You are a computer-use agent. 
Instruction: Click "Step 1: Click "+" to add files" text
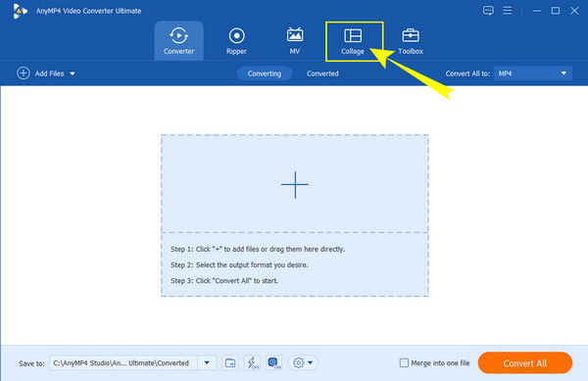pos(258,249)
